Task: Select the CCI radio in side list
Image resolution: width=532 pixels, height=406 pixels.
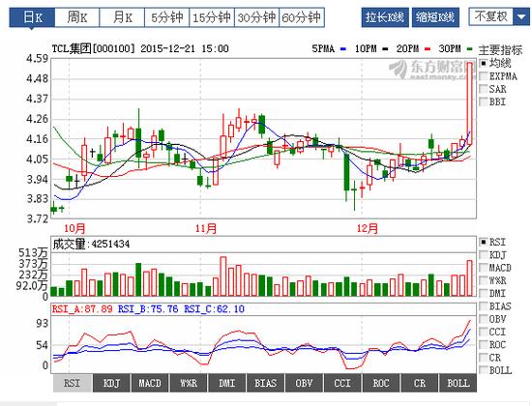Action: (484, 332)
